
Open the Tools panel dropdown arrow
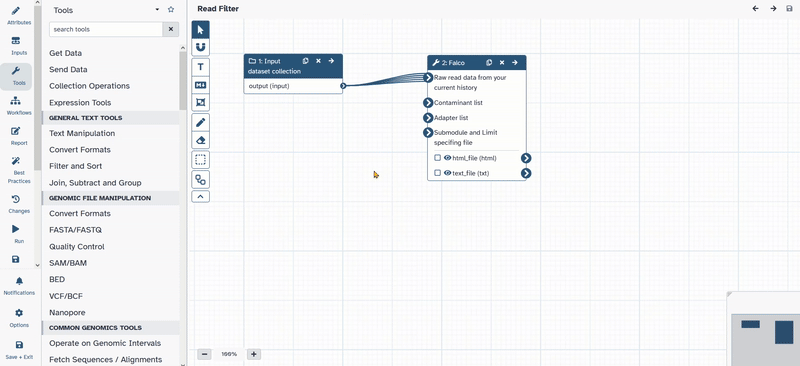[157, 10]
